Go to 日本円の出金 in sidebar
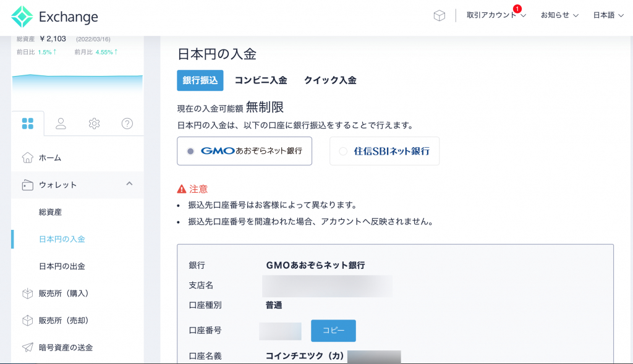Image resolution: width=633 pixels, height=364 pixels. tap(62, 266)
